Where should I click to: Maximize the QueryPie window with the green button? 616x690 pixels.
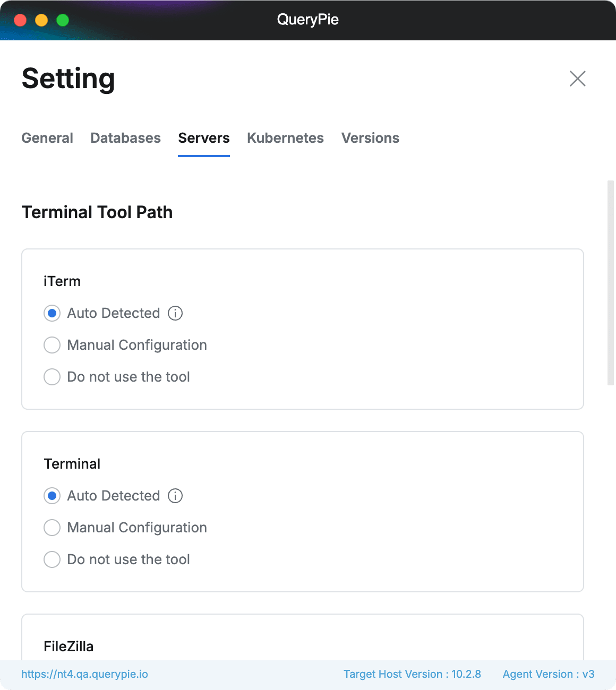63,20
